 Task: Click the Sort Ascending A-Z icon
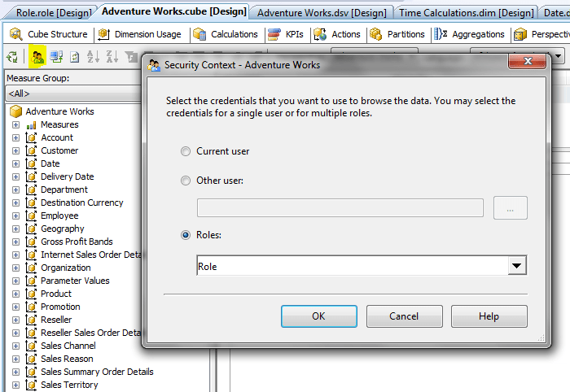[x=93, y=57]
